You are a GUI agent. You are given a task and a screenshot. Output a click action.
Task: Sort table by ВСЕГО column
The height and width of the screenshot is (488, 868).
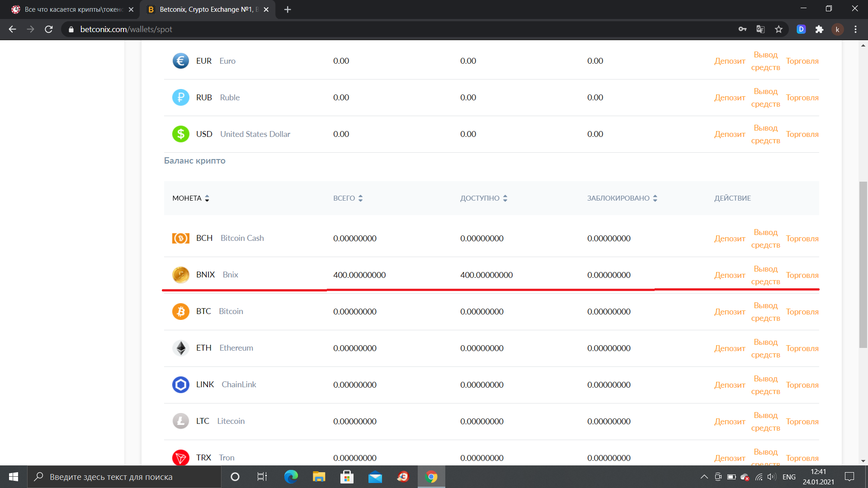348,198
